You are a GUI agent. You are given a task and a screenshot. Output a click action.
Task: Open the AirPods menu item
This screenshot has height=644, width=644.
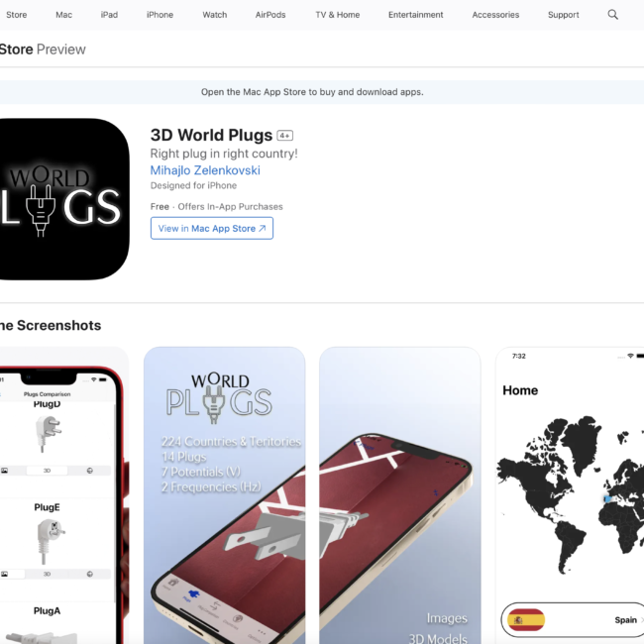[270, 15]
